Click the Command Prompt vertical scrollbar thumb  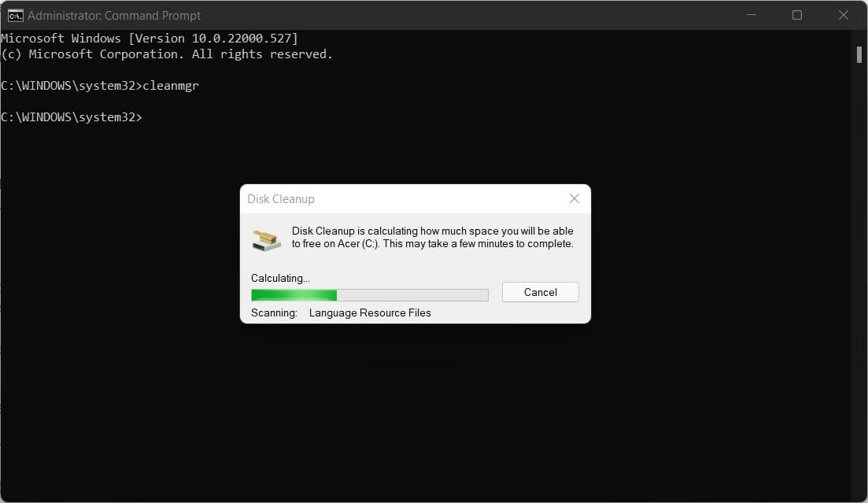(x=859, y=55)
